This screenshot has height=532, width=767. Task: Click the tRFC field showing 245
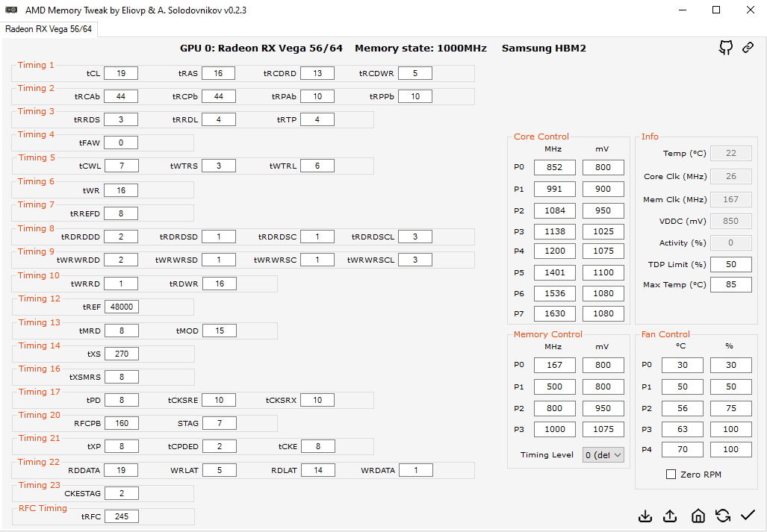121,516
